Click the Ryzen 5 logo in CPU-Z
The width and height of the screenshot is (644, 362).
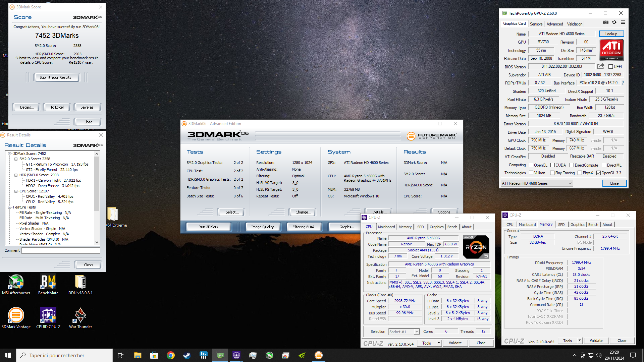(476, 247)
